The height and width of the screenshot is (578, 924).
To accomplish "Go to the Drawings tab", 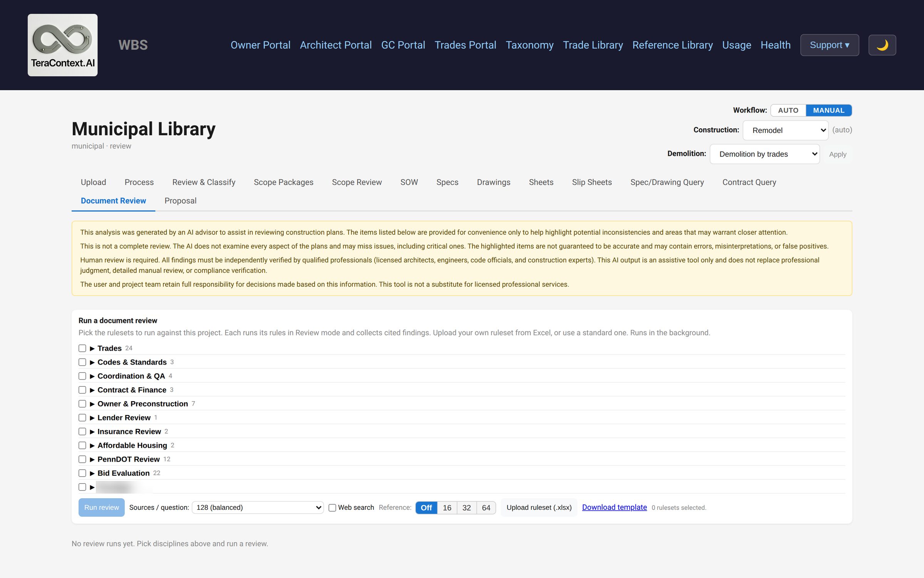I will point(494,182).
